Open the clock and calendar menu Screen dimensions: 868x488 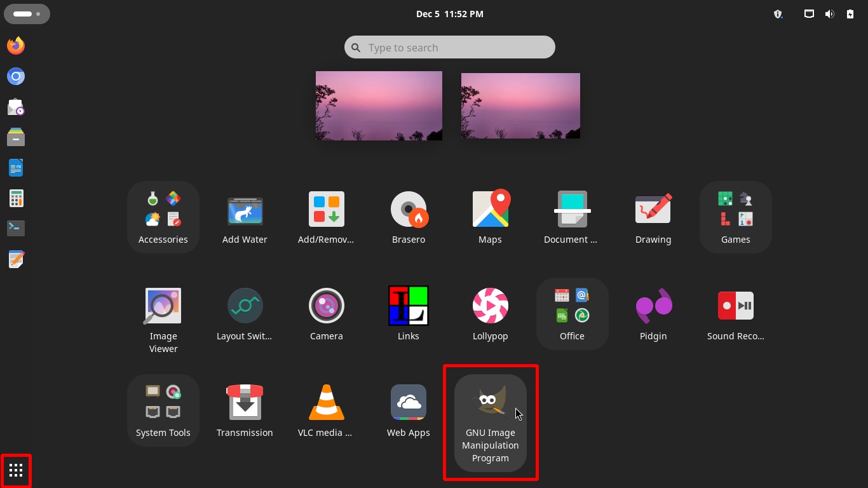click(449, 14)
